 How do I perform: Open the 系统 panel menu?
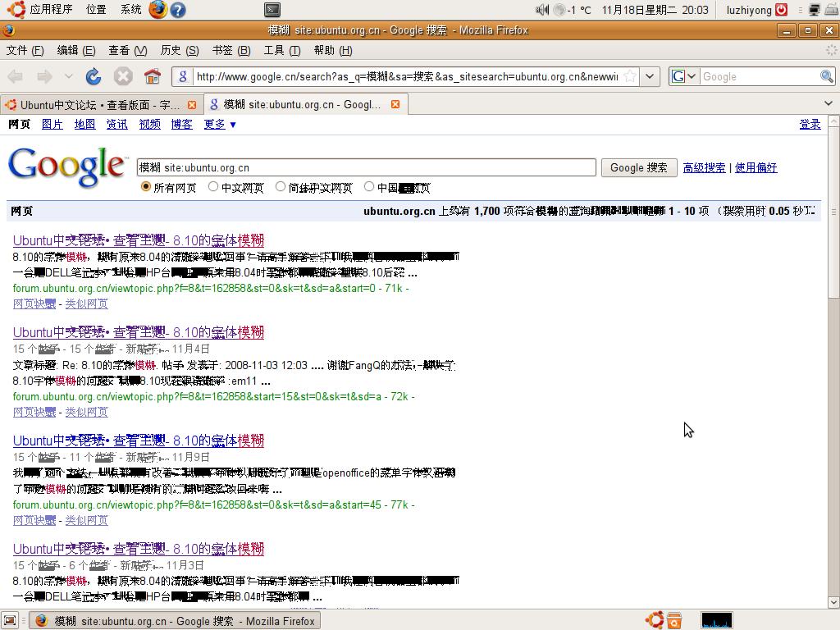(x=130, y=10)
